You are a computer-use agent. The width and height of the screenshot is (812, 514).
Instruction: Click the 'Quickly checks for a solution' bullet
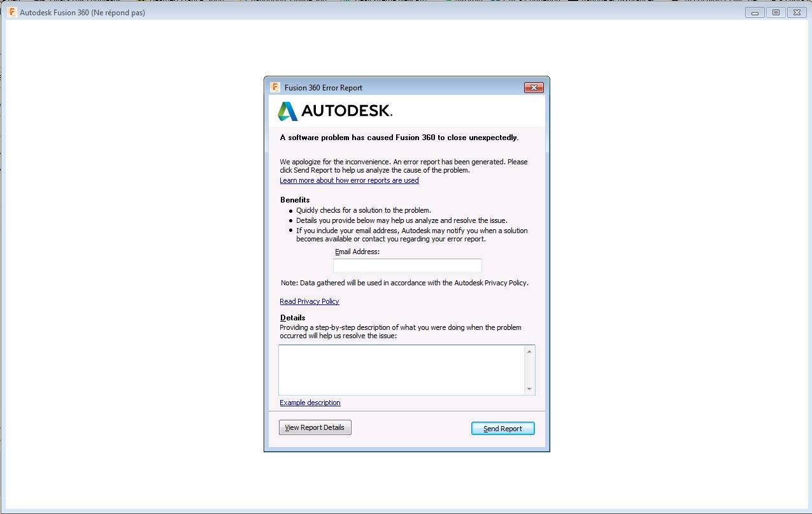(x=364, y=210)
